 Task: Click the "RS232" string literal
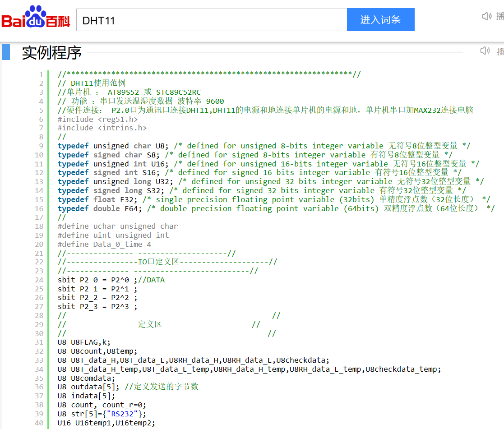122,414
